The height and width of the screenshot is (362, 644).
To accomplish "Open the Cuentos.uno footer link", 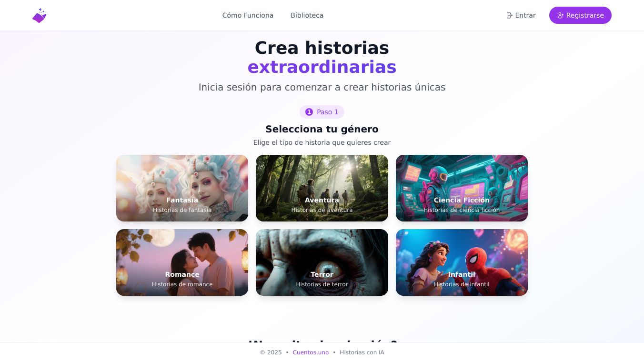I will 311,352.
